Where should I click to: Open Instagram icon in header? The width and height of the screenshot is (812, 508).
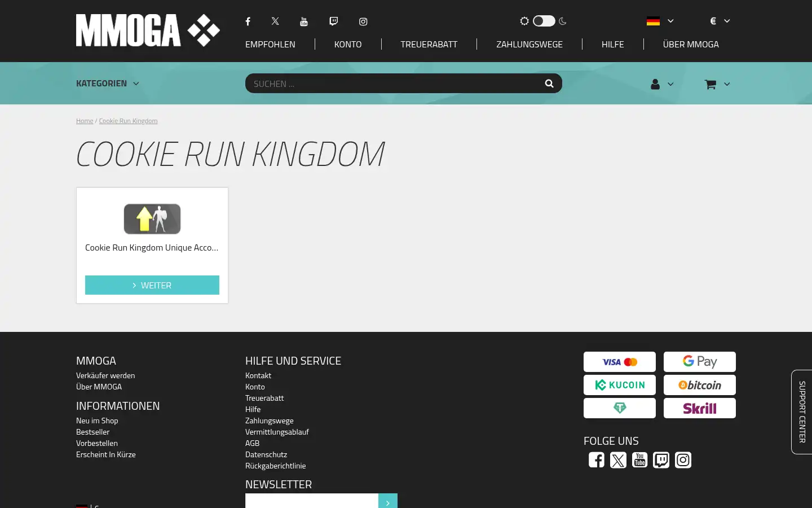tap(363, 21)
